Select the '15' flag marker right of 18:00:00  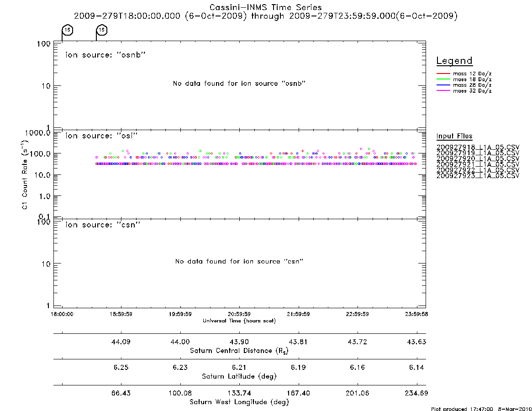(x=102, y=30)
